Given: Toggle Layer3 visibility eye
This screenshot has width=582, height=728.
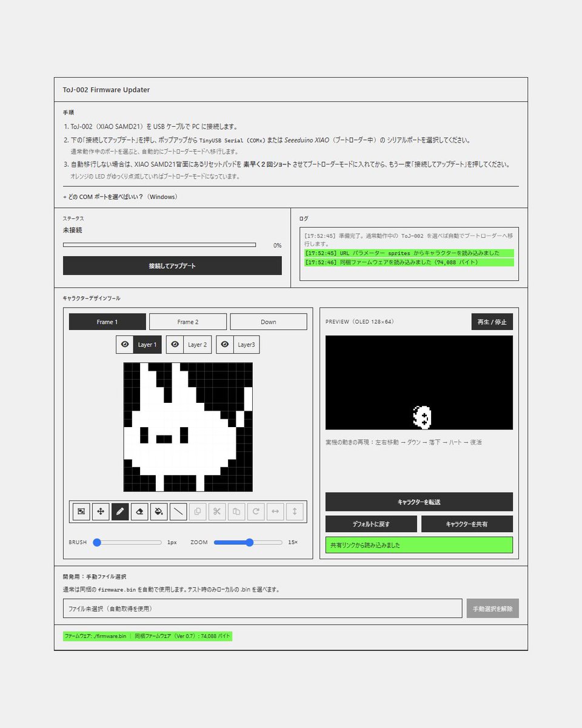Looking at the screenshot, I should coord(225,345).
